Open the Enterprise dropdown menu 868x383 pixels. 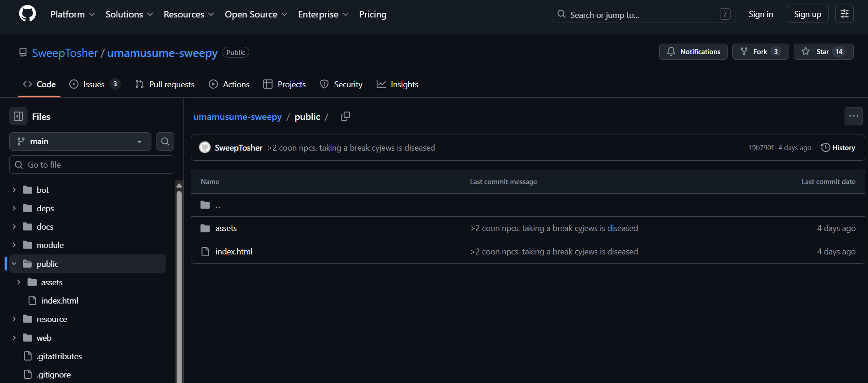point(323,14)
